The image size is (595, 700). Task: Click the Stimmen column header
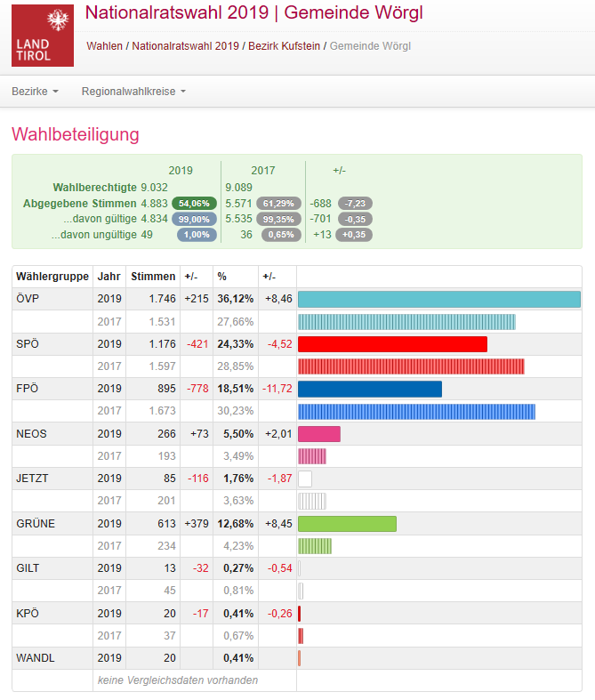(x=153, y=277)
